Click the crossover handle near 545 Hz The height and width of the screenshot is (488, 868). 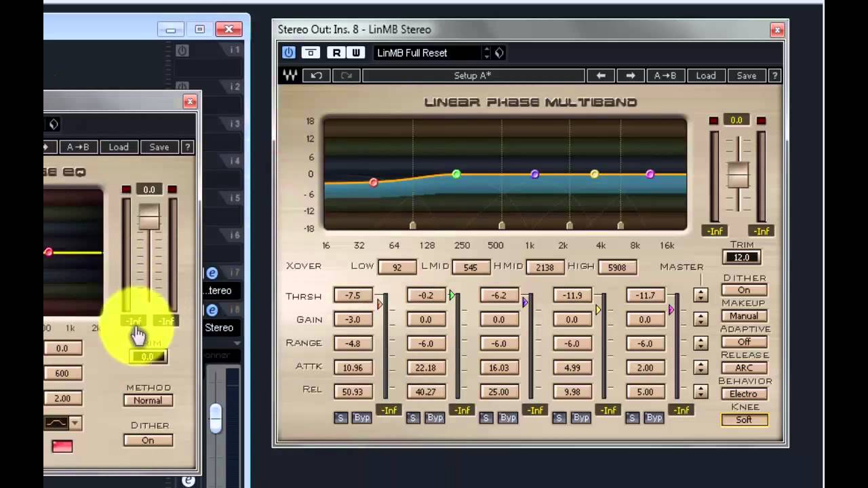[502, 225]
